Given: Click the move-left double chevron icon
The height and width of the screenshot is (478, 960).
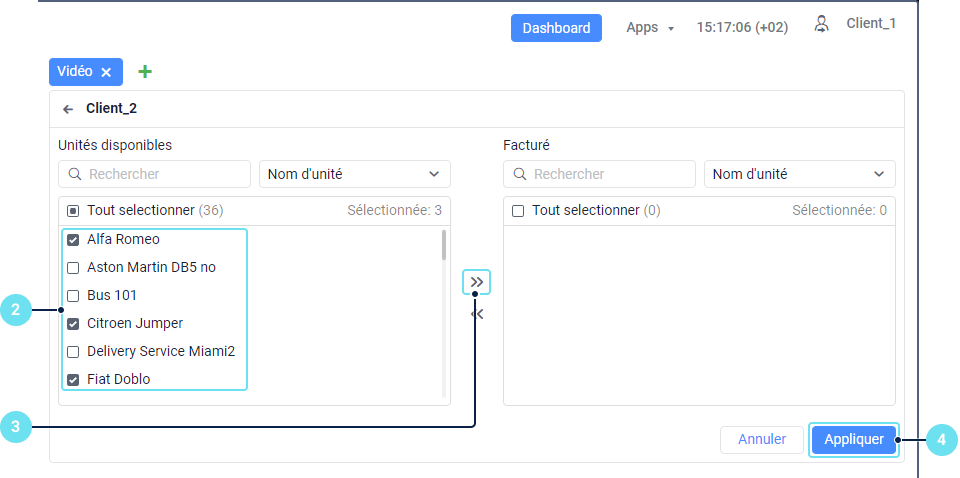Looking at the screenshot, I should click(x=477, y=314).
